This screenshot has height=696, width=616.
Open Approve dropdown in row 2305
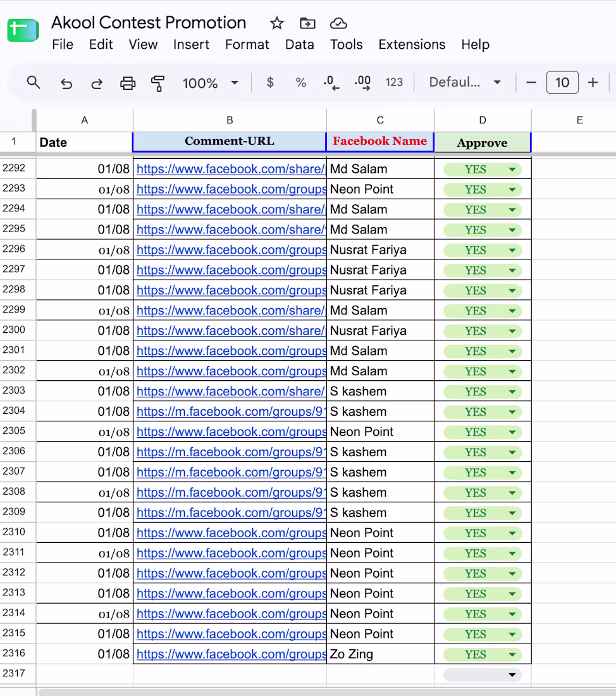tap(512, 432)
